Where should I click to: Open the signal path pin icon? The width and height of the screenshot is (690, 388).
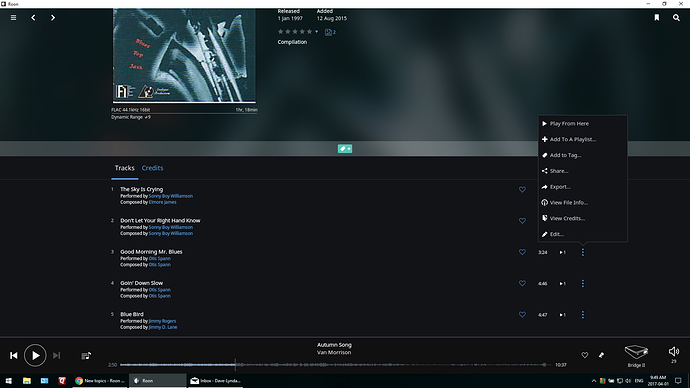tap(602, 355)
